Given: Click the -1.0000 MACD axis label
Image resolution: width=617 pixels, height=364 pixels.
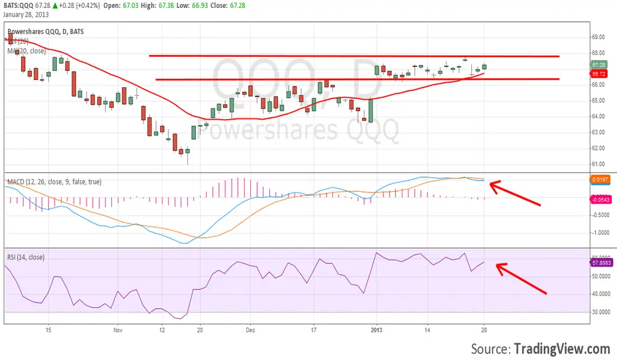Looking at the screenshot, I should pyautogui.click(x=600, y=232).
